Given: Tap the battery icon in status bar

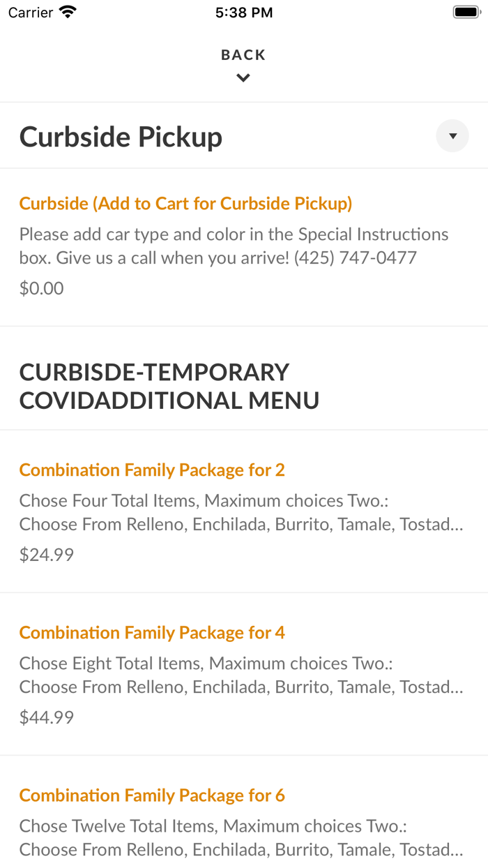Looking at the screenshot, I should click(x=465, y=12).
